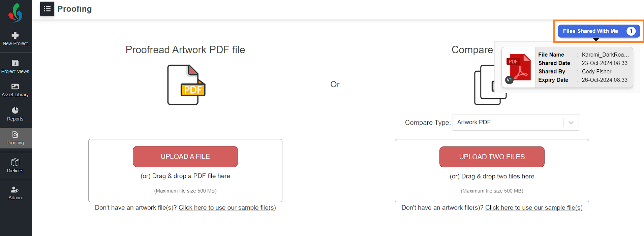The height and width of the screenshot is (236, 644).
Task: Click the UPLOAD TWO FILES button
Action: point(492,157)
